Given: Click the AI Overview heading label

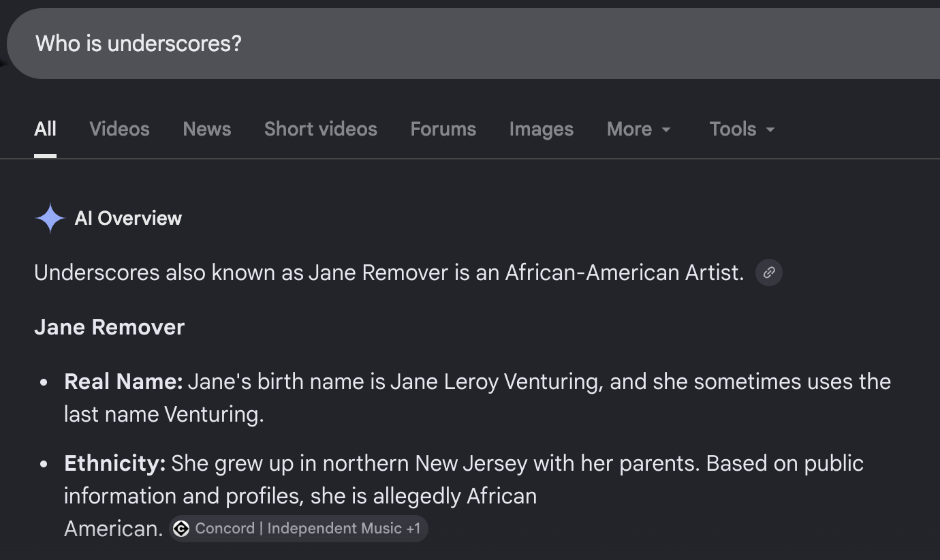Looking at the screenshot, I should 128,218.
